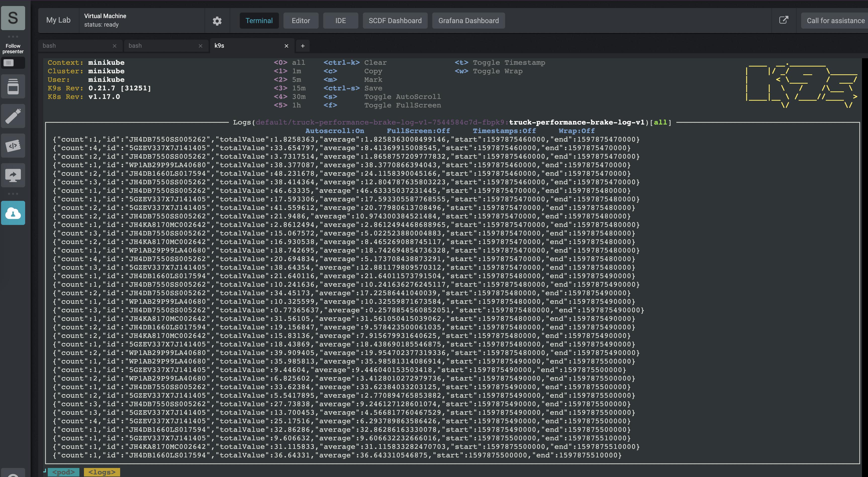
Task: Switch to the Terminal tab
Action: coord(259,21)
